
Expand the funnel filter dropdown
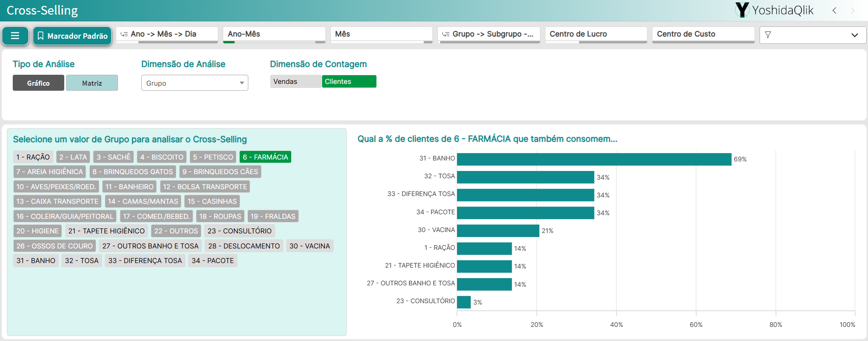[855, 35]
